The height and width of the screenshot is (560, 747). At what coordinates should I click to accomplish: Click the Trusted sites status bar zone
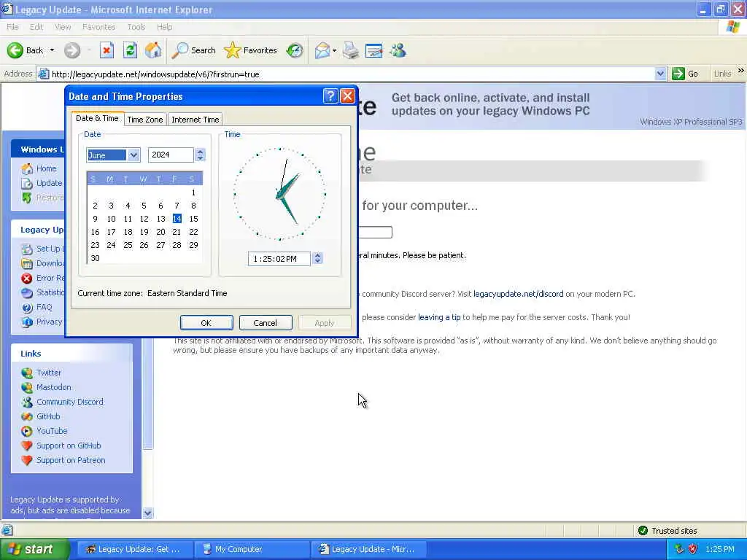coord(668,531)
